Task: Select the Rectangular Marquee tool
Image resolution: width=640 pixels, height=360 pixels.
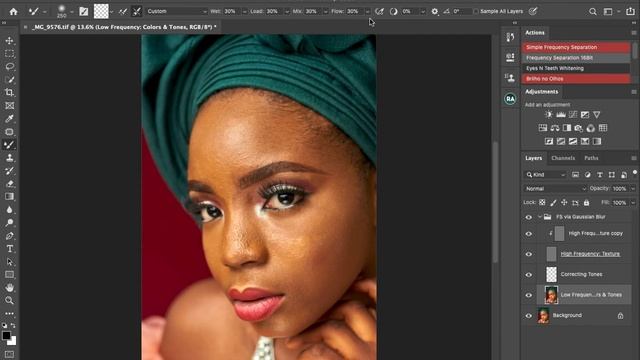Action: tap(9, 53)
